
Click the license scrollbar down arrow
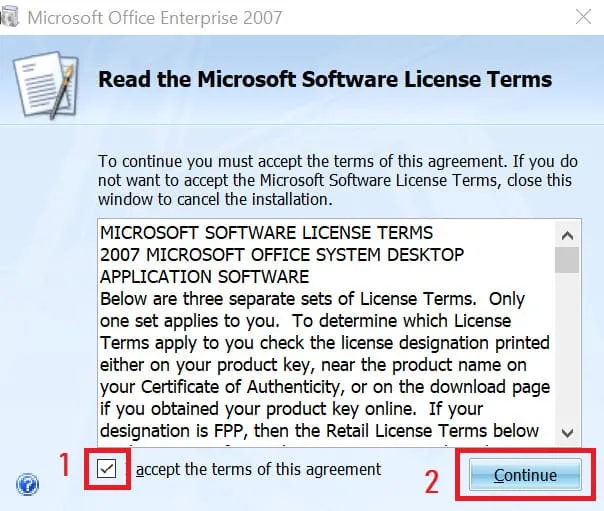(x=567, y=433)
